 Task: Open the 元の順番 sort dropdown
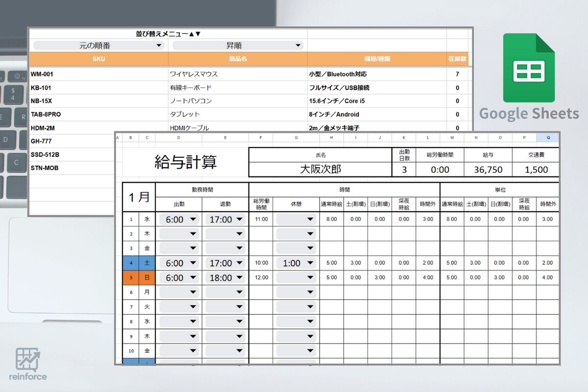click(98, 46)
